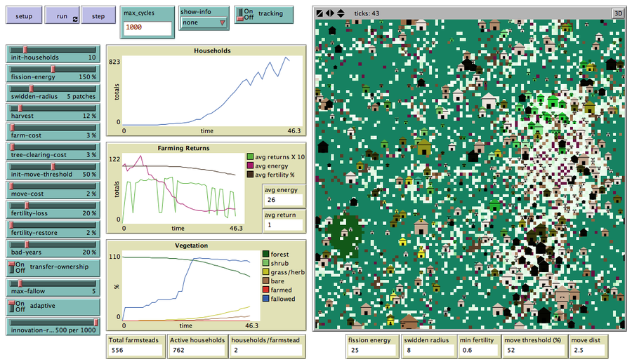Click the bad-years slider
The image size is (632, 364).
click(x=53, y=248)
